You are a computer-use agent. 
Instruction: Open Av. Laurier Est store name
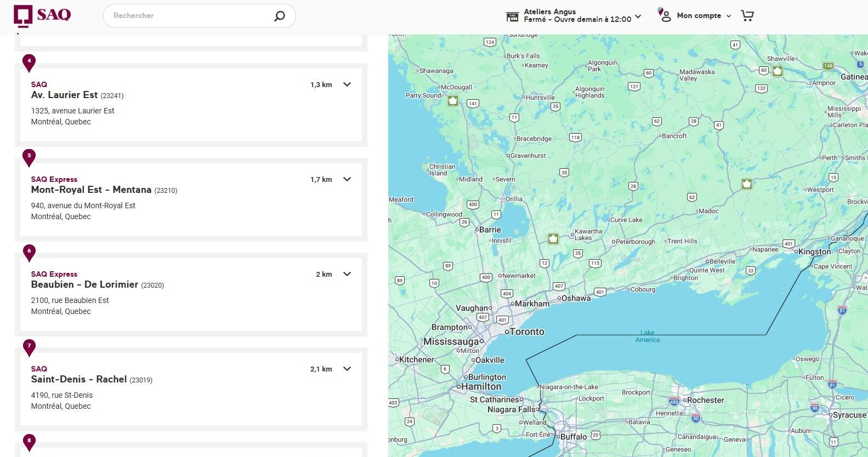[x=65, y=95]
